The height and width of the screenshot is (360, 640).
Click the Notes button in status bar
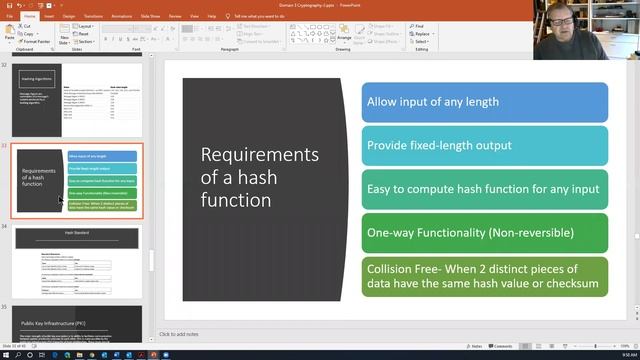(474, 346)
